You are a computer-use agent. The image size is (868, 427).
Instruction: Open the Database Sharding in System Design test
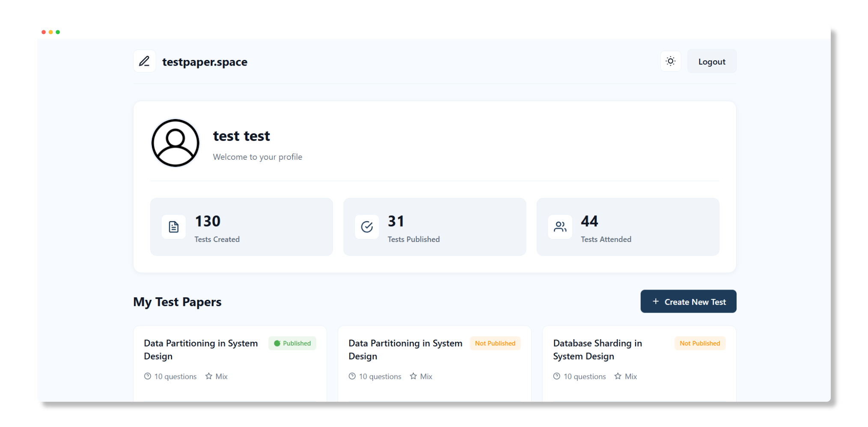tap(597, 349)
